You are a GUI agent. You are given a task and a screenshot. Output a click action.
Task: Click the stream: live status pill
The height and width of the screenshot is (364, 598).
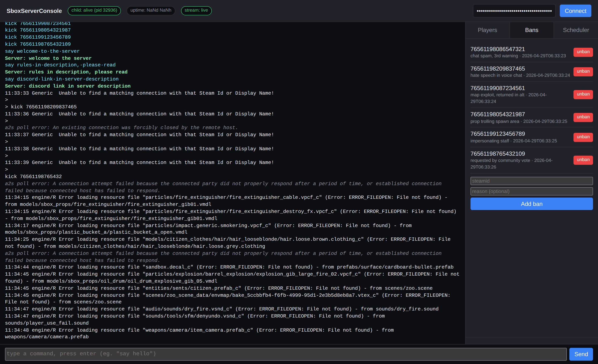pyautogui.click(x=196, y=10)
